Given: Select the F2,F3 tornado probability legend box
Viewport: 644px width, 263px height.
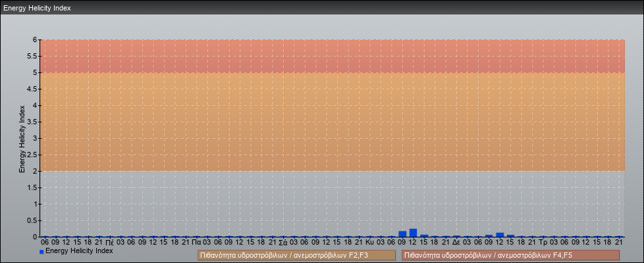Looking at the screenshot, I should (296, 254).
